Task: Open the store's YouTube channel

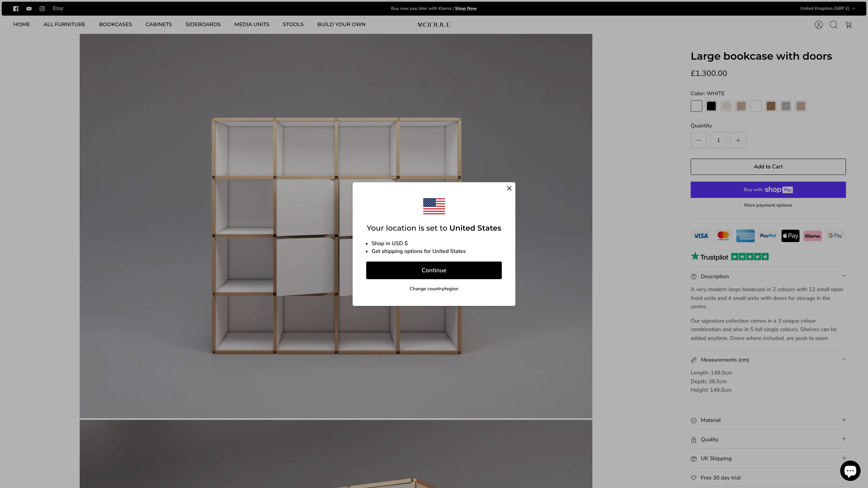Action: click(29, 8)
